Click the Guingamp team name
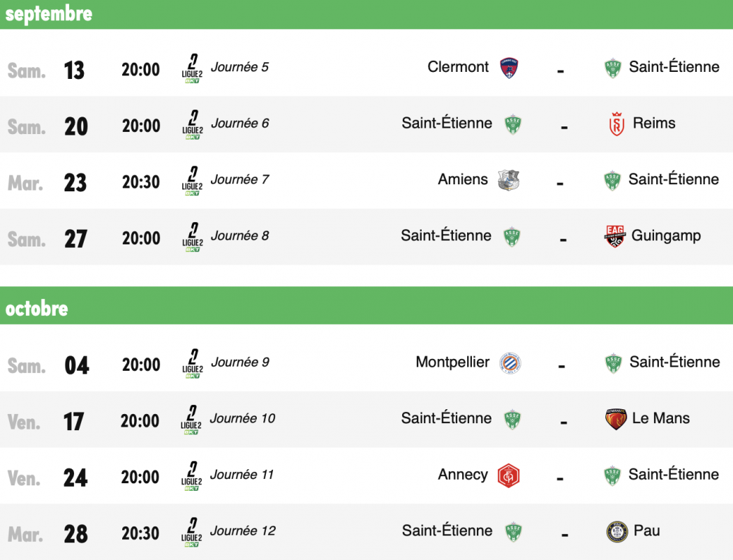 point(666,236)
